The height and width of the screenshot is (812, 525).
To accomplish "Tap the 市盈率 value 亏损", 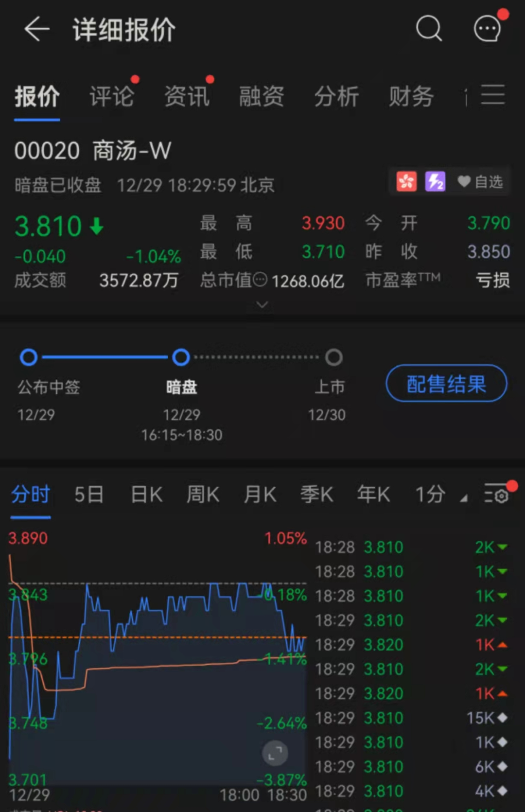I will click(x=492, y=281).
